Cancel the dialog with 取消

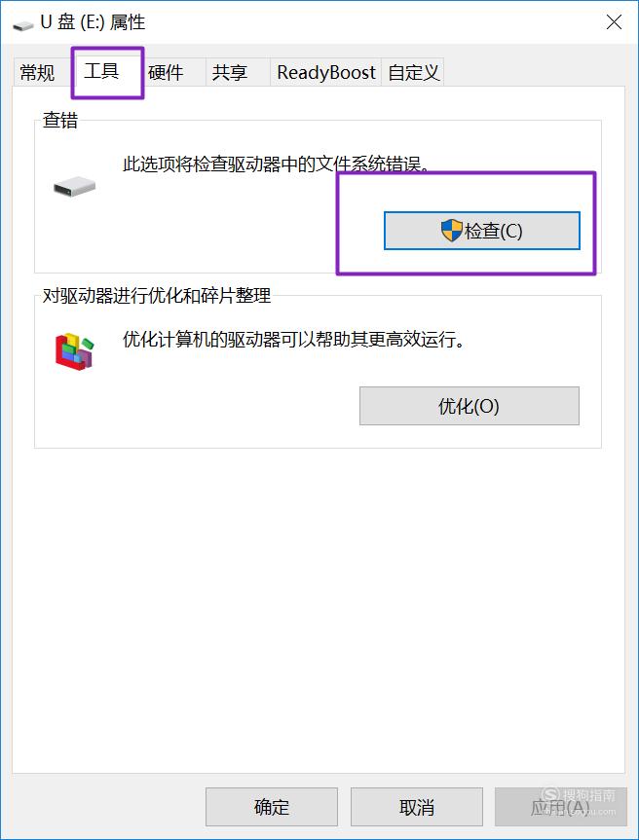click(x=417, y=807)
